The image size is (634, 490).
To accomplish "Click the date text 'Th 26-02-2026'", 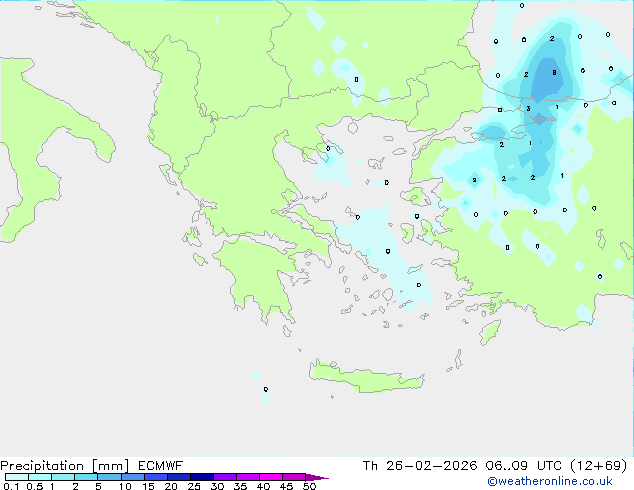I will 420,466.
